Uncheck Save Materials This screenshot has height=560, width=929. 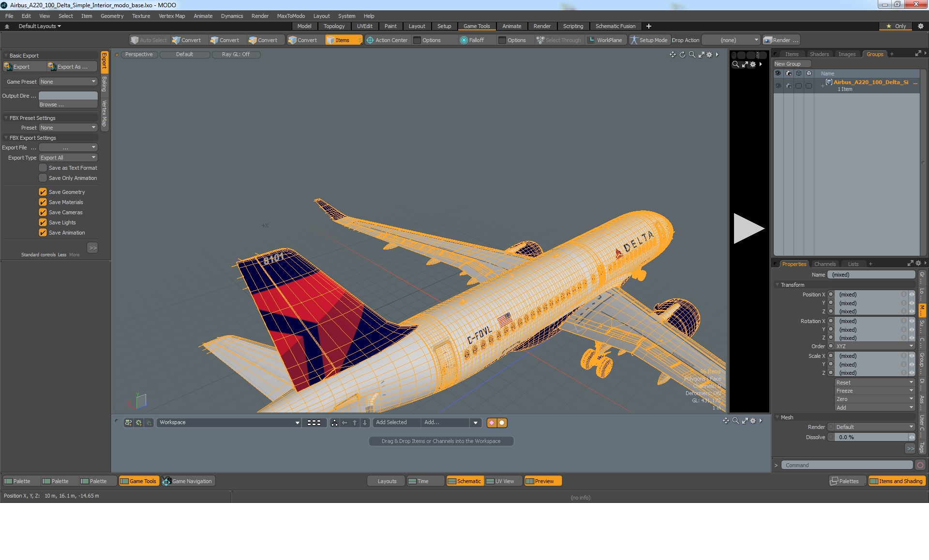pos(43,202)
